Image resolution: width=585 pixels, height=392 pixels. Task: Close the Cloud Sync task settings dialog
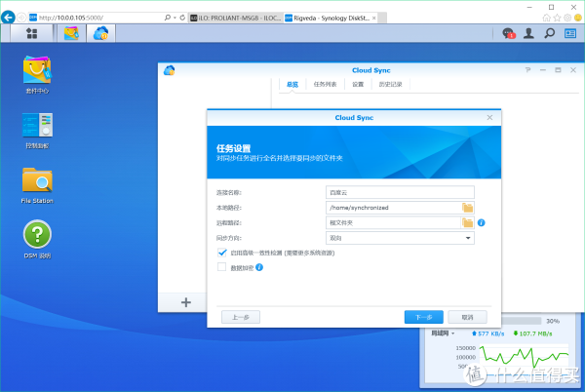tap(489, 117)
